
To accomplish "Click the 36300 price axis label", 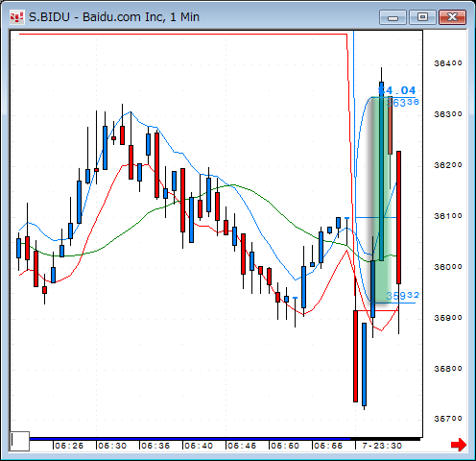I will point(448,114).
